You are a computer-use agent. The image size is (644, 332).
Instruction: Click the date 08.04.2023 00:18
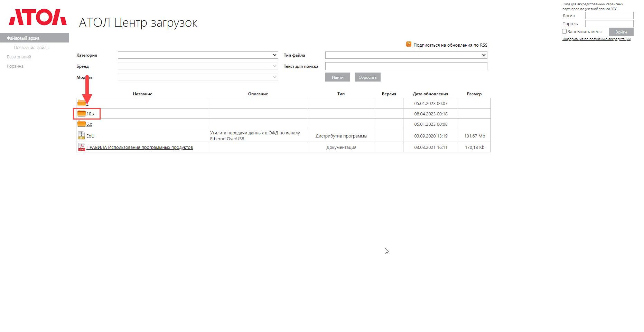431,114
